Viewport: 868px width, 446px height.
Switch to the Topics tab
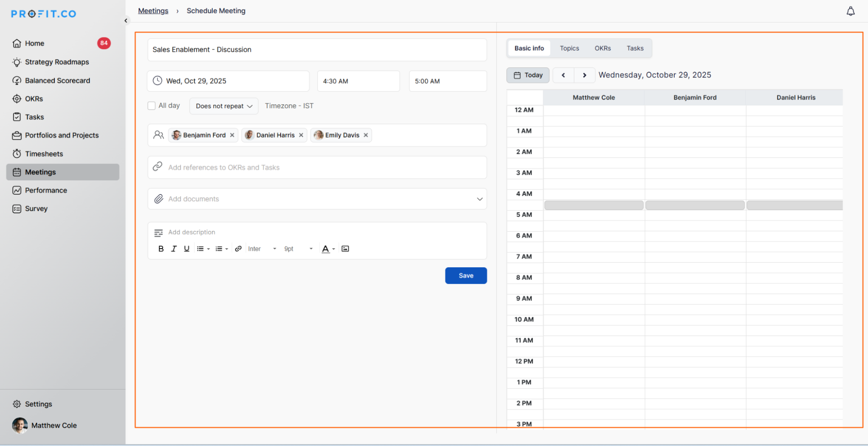pos(569,48)
